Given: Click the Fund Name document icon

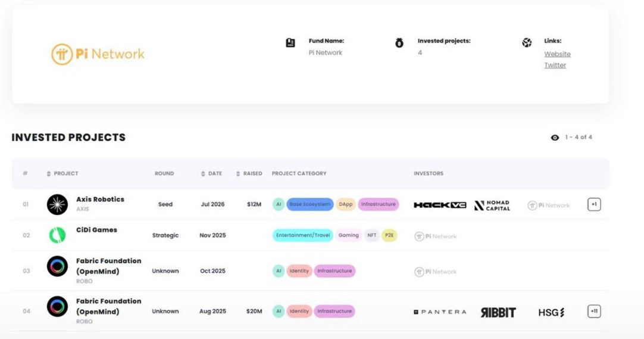Looking at the screenshot, I should [x=290, y=43].
